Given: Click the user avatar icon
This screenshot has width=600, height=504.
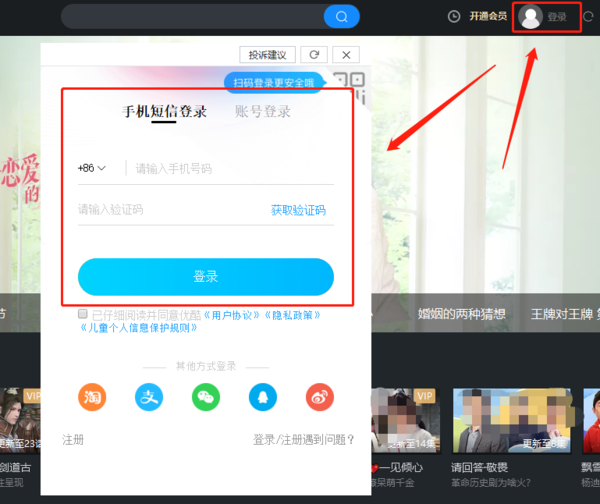Looking at the screenshot, I should pos(530,17).
